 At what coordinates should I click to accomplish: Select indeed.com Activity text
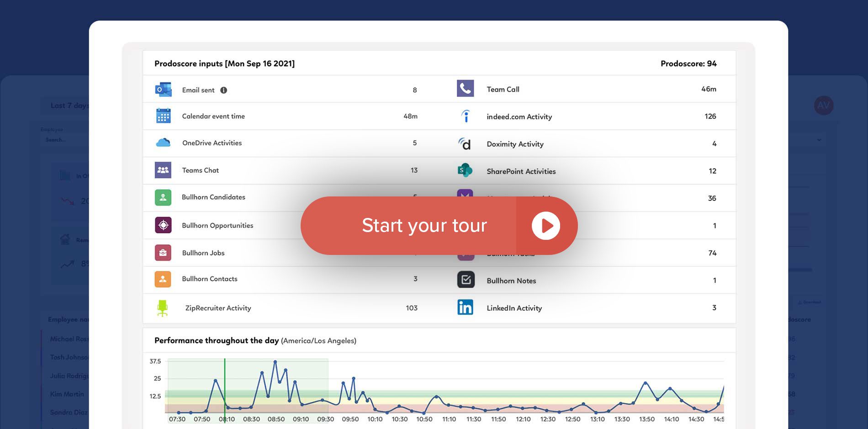coord(519,117)
